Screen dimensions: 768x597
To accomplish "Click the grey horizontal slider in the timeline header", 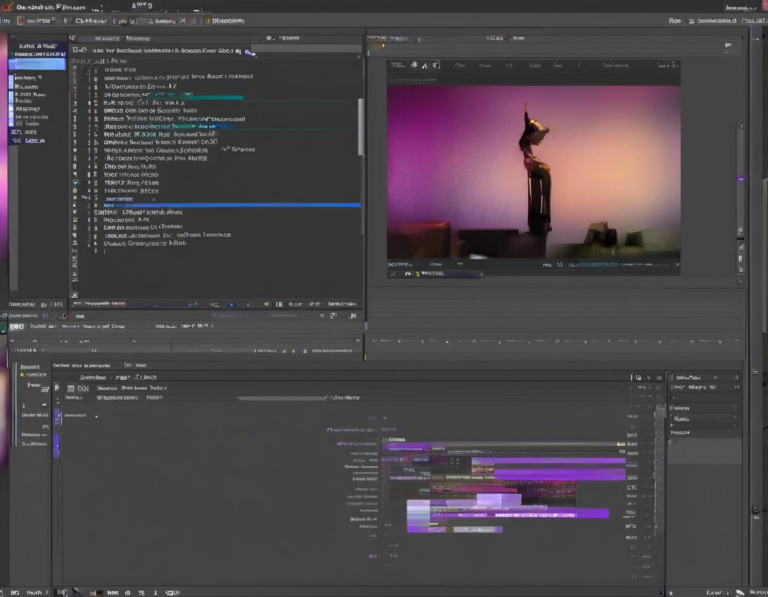I will tap(282, 398).
